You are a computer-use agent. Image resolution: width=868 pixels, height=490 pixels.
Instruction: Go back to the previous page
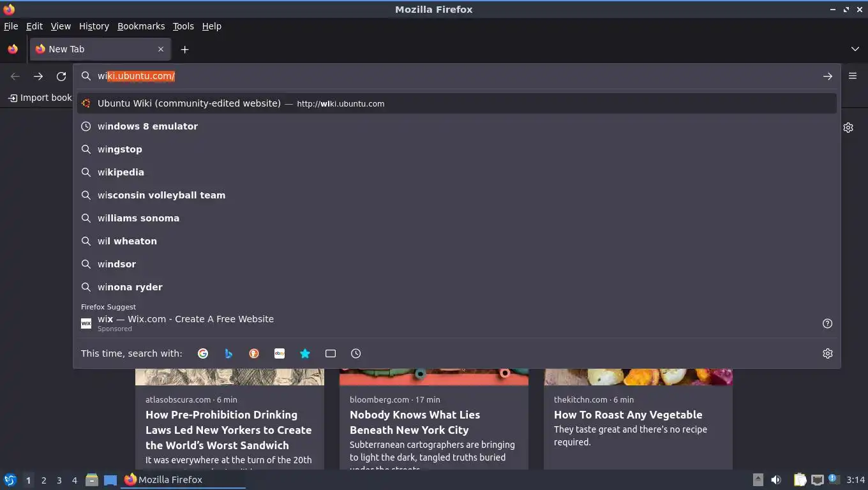[x=15, y=76]
